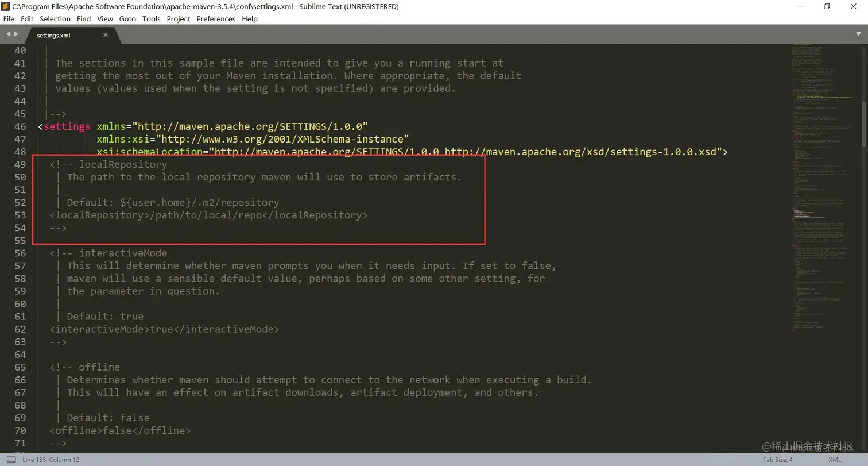Click the Sublime Text app icon in title bar
868x466 pixels.
(x=6, y=6)
